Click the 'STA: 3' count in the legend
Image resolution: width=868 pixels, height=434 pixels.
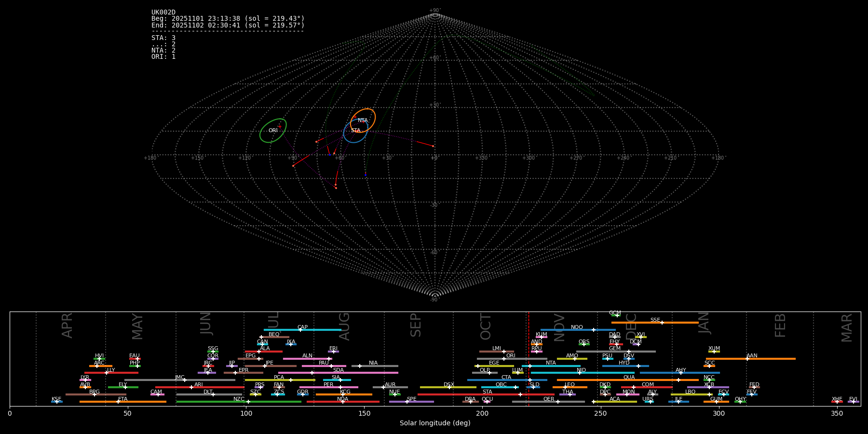[x=163, y=38]
